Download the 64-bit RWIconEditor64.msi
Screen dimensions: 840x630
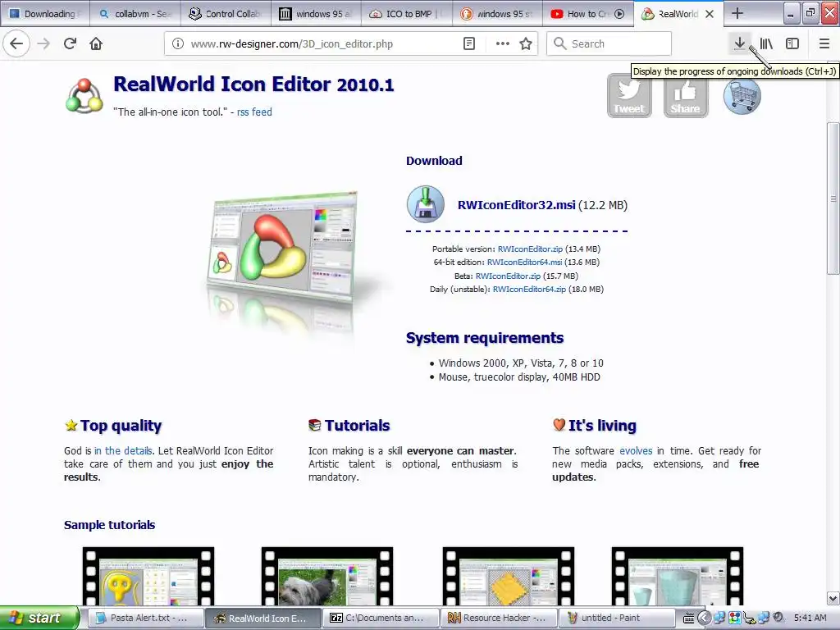(x=524, y=262)
